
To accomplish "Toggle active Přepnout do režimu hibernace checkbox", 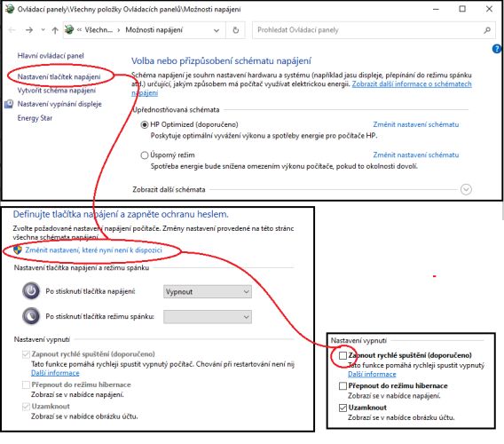I will coord(343,385).
